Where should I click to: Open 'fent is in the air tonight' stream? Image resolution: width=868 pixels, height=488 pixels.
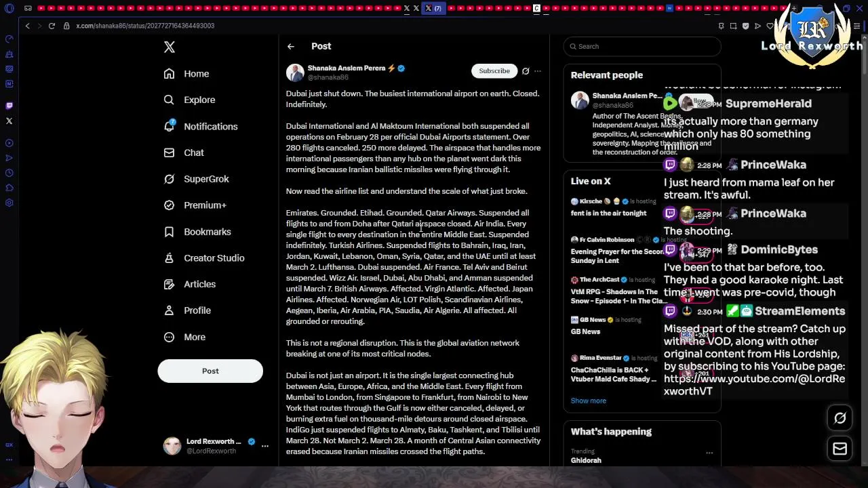608,213
